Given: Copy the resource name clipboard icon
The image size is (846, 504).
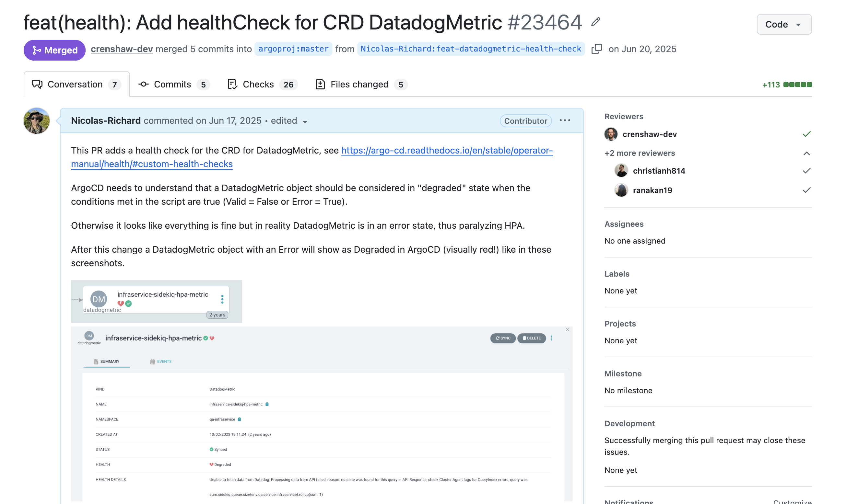Looking at the screenshot, I should coord(267,404).
